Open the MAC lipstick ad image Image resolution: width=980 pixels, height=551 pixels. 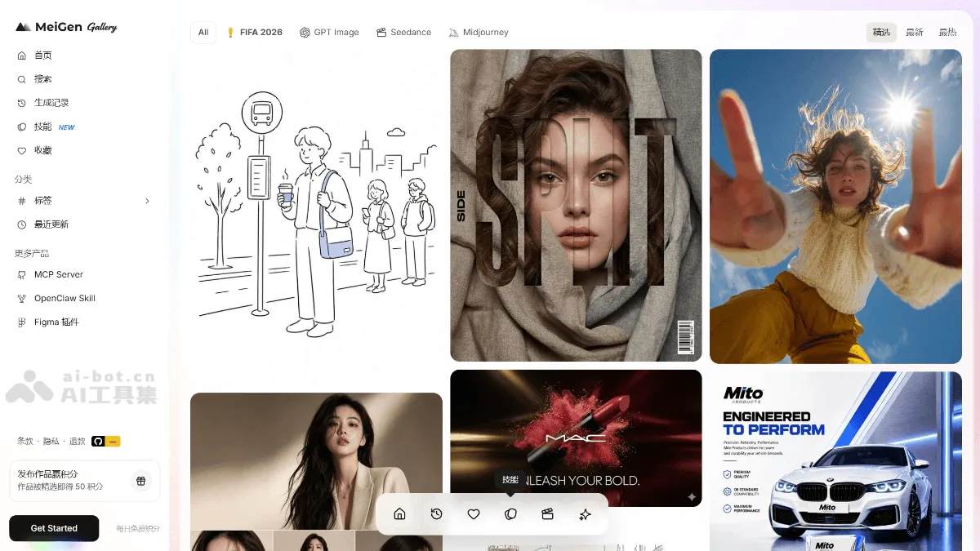tap(576, 438)
